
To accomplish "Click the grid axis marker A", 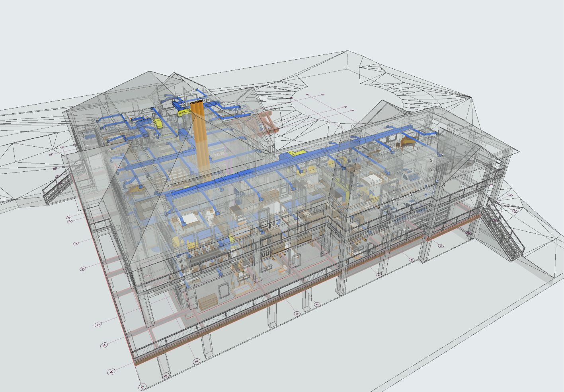I will pos(112,372).
